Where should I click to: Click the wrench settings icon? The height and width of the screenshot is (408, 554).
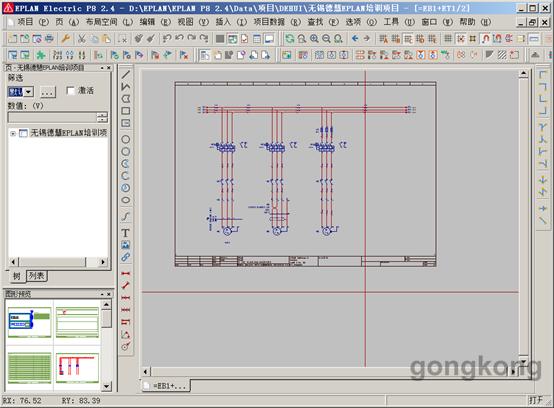[66, 39]
